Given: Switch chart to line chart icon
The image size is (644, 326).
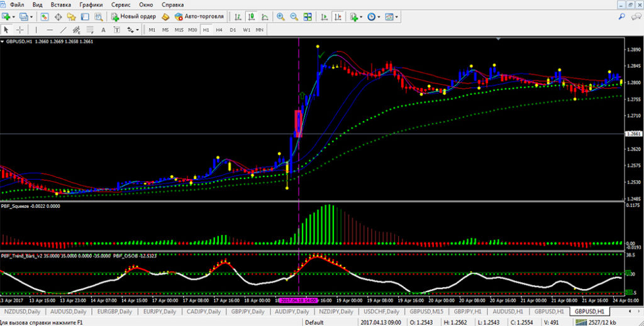Looking at the screenshot, I should 265,17.
